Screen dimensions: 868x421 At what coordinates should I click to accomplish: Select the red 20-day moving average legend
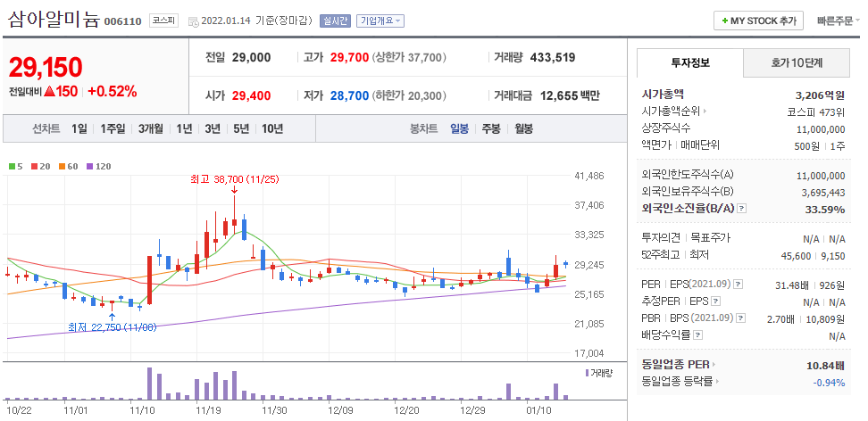point(40,166)
